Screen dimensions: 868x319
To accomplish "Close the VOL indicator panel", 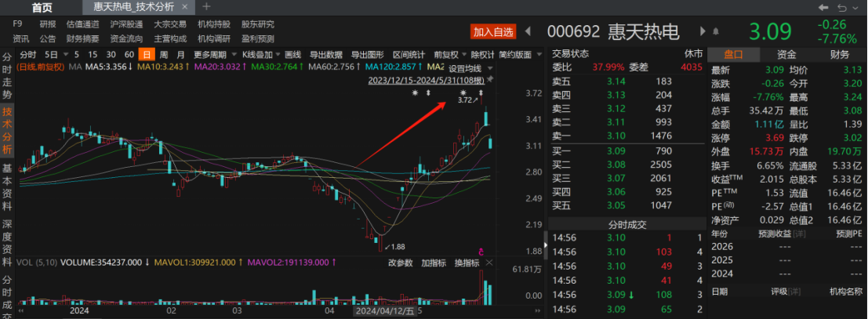I will [x=488, y=263].
